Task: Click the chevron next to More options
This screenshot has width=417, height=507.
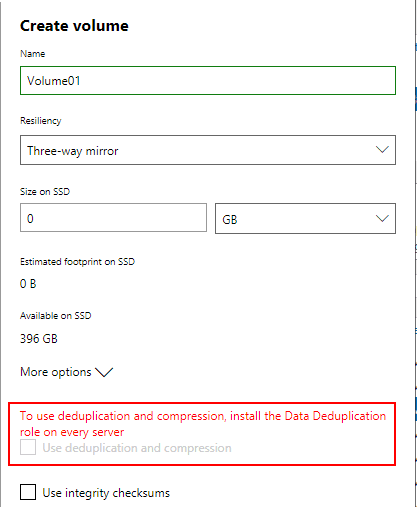Action: [x=104, y=372]
